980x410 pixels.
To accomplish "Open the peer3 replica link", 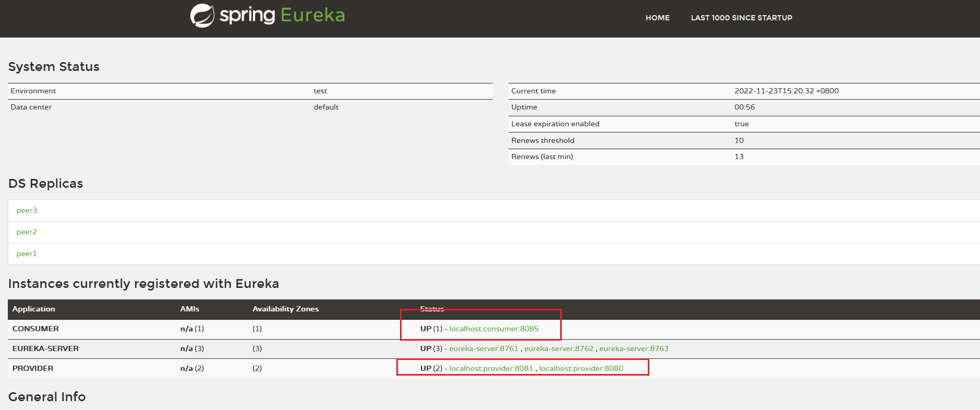I will click(x=27, y=210).
